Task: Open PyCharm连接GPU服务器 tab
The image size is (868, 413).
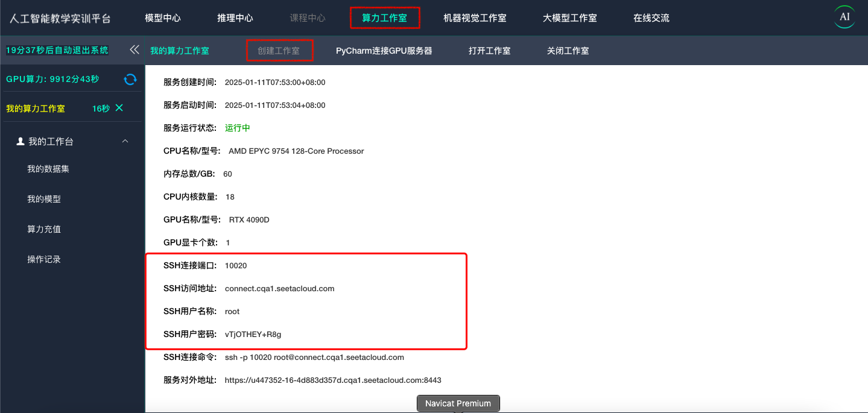Action: (x=384, y=51)
